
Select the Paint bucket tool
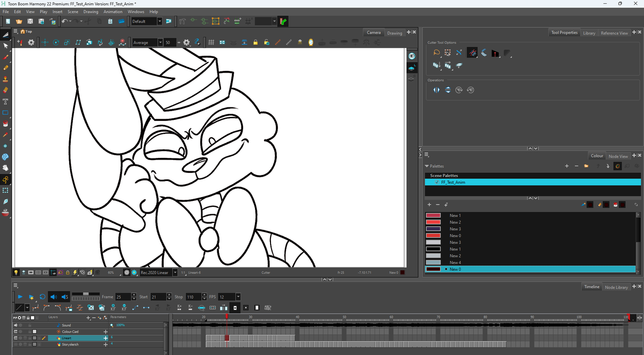5,124
